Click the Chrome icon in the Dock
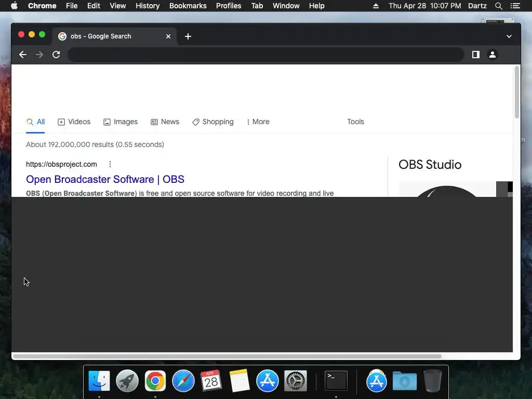This screenshot has width=532, height=399. click(155, 381)
